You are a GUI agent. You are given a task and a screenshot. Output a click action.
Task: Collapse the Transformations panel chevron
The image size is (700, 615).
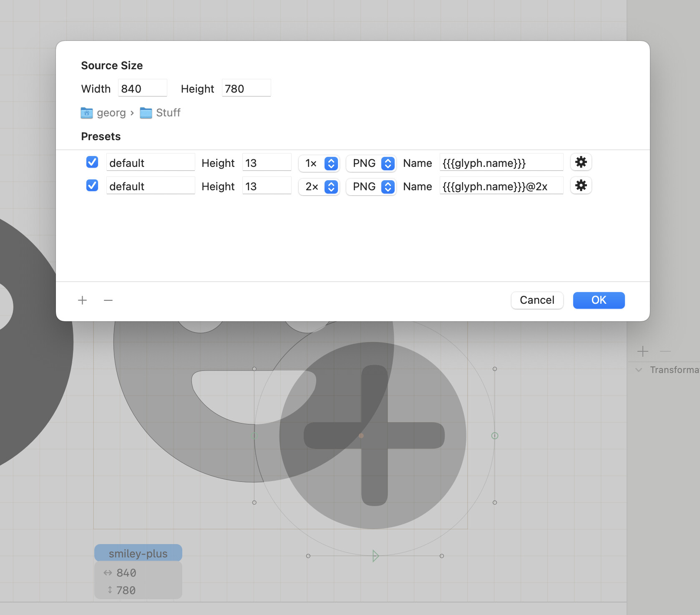tap(639, 370)
